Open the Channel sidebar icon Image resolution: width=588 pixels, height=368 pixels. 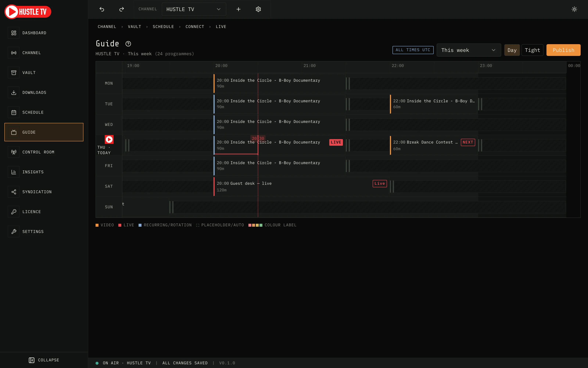[x=14, y=53]
